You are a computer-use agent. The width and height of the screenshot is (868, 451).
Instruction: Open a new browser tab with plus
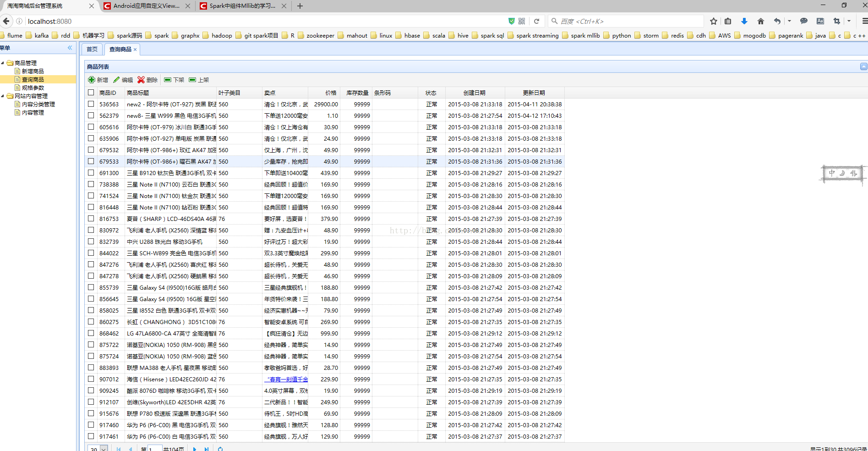click(300, 6)
